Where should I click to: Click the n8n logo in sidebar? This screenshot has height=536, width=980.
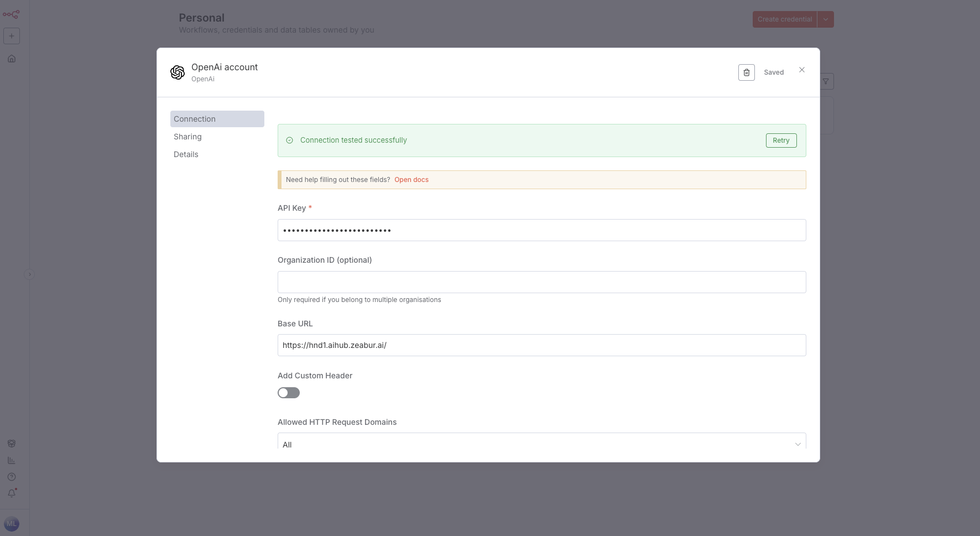[11, 15]
